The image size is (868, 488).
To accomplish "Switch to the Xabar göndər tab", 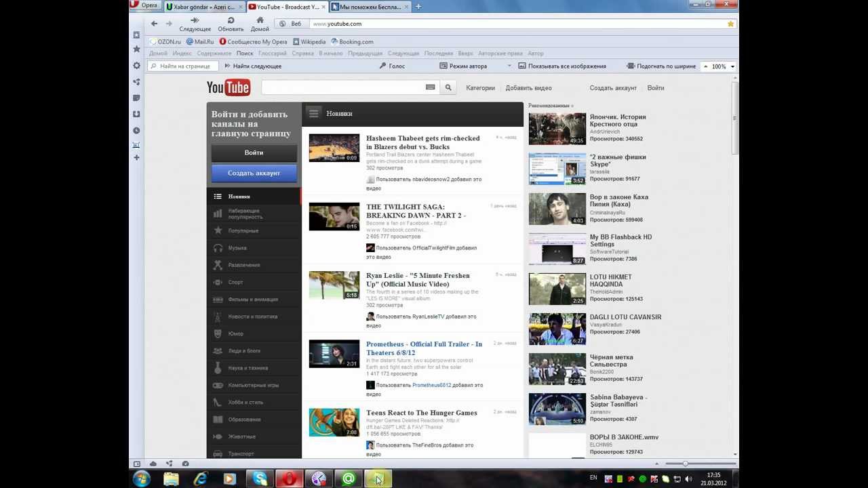I will tap(203, 7).
